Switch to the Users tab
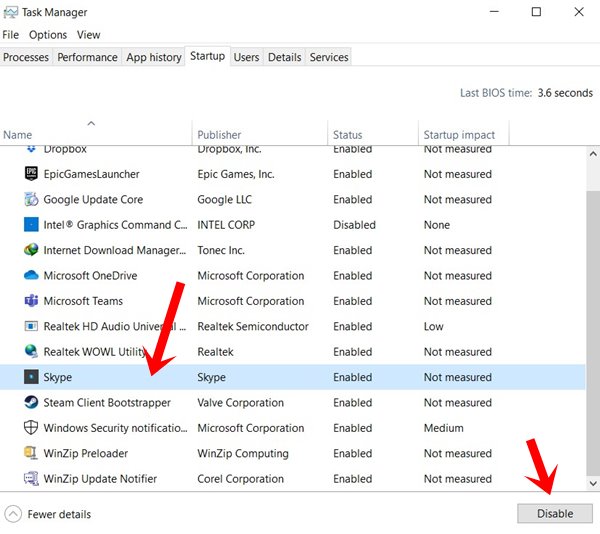Image resolution: width=600 pixels, height=534 pixels. tap(246, 57)
